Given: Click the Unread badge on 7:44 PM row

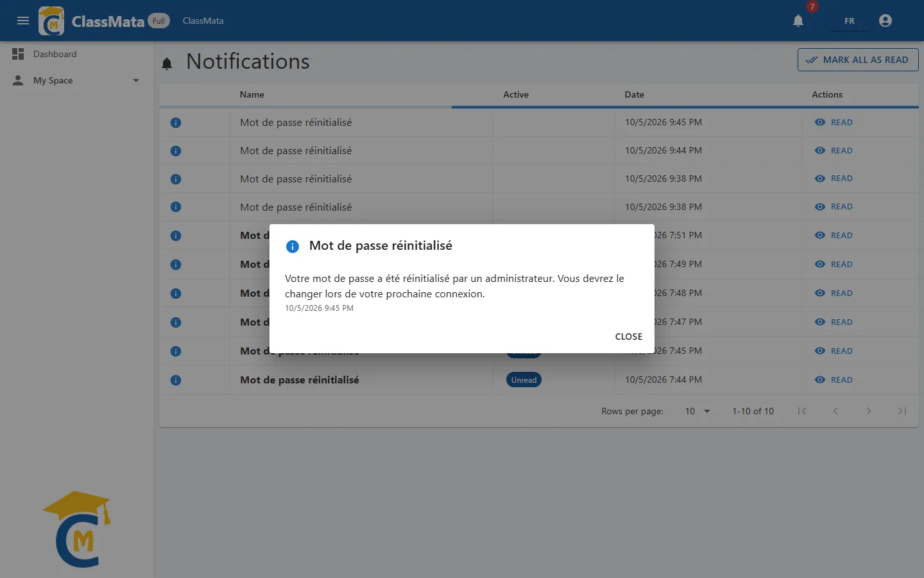Looking at the screenshot, I should click(x=524, y=380).
